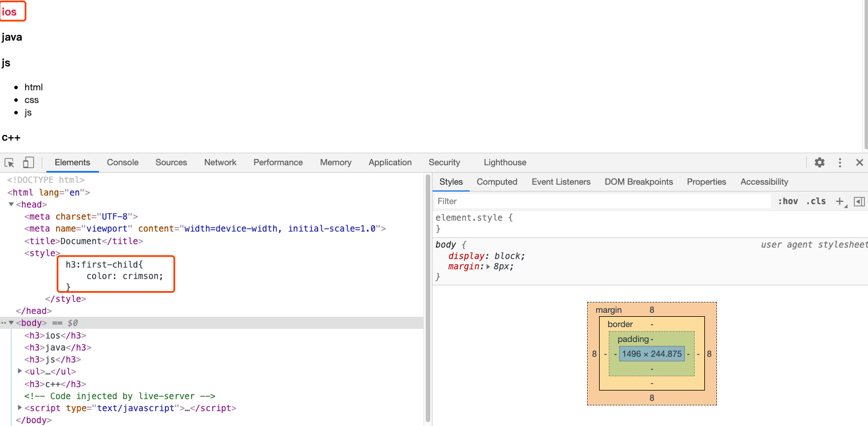Select the Styles pane tab
Viewport: 868px width, 426px height.
[x=451, y=182]
